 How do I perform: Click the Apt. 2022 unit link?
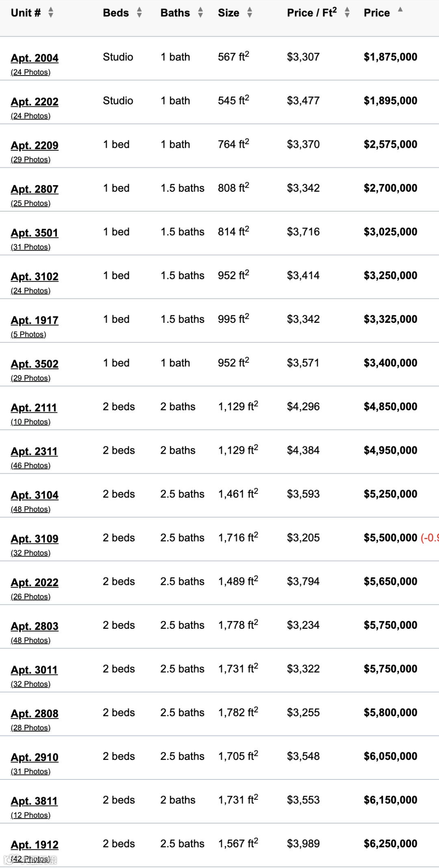coord(35,583)
